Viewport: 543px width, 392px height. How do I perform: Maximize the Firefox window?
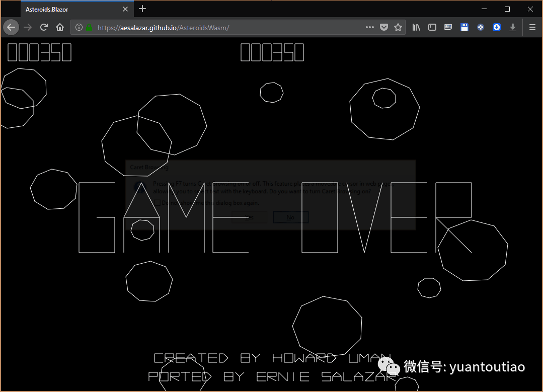point(507,9)
